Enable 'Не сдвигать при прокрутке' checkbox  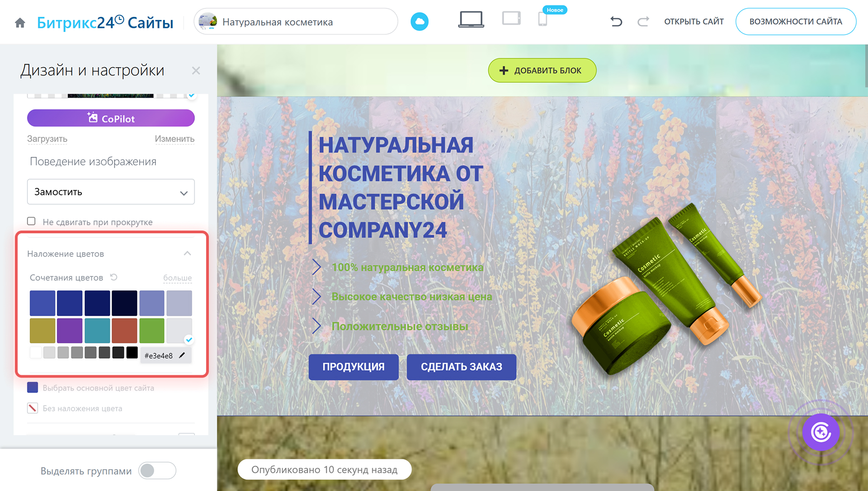tap(31, 221)
